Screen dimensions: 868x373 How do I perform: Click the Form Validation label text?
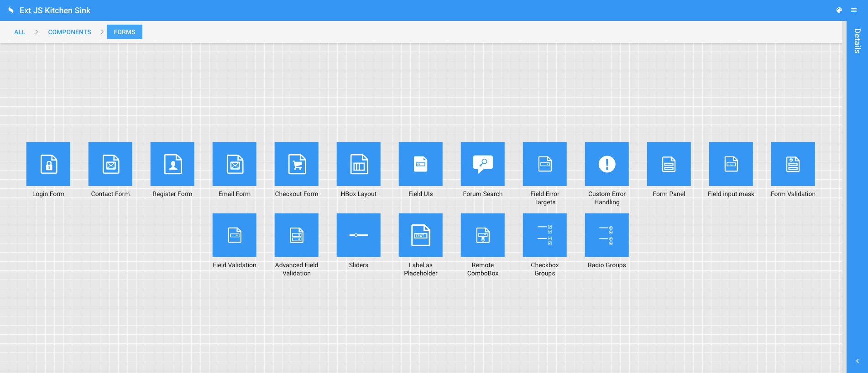[793, 194]
